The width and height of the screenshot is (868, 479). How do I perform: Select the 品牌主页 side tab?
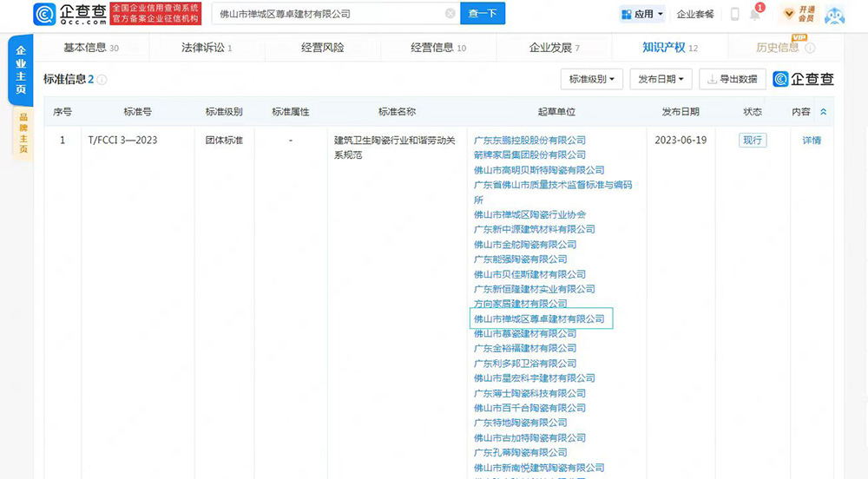(x=23, y=135)
